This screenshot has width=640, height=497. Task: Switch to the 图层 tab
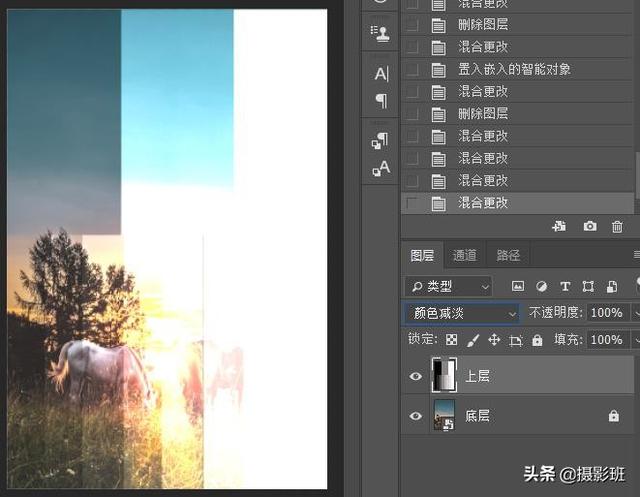[422, 255]
